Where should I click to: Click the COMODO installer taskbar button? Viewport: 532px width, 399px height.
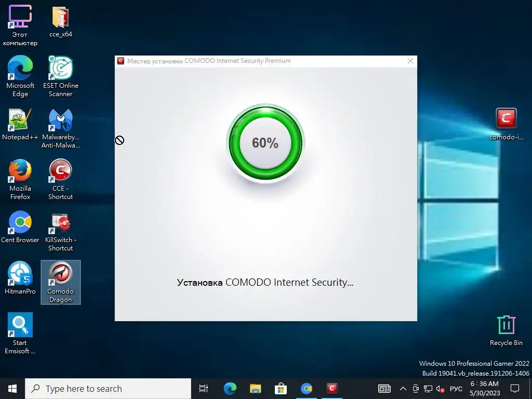pyautogui.click(x=332, y=389)
